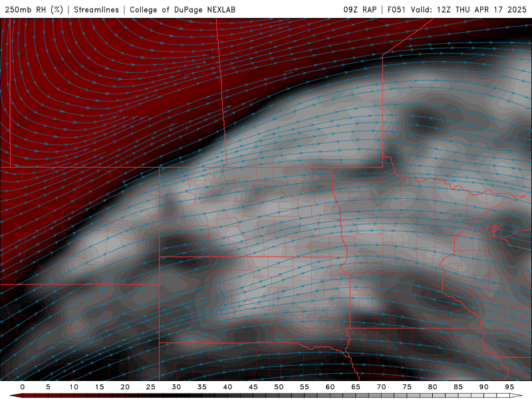Click the "60" colorbar label

pyautogui.click(x=330, y=387)
